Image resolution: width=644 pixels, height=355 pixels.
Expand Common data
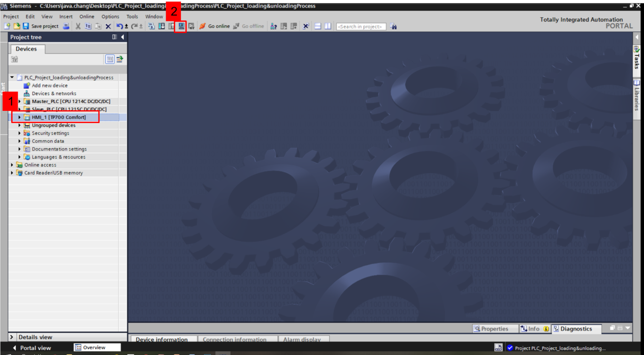(20, 141)
